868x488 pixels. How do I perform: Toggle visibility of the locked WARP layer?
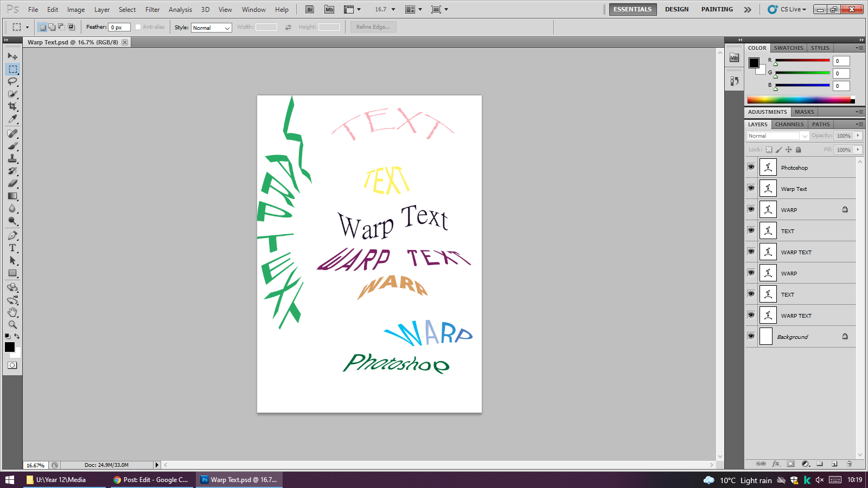751,209
